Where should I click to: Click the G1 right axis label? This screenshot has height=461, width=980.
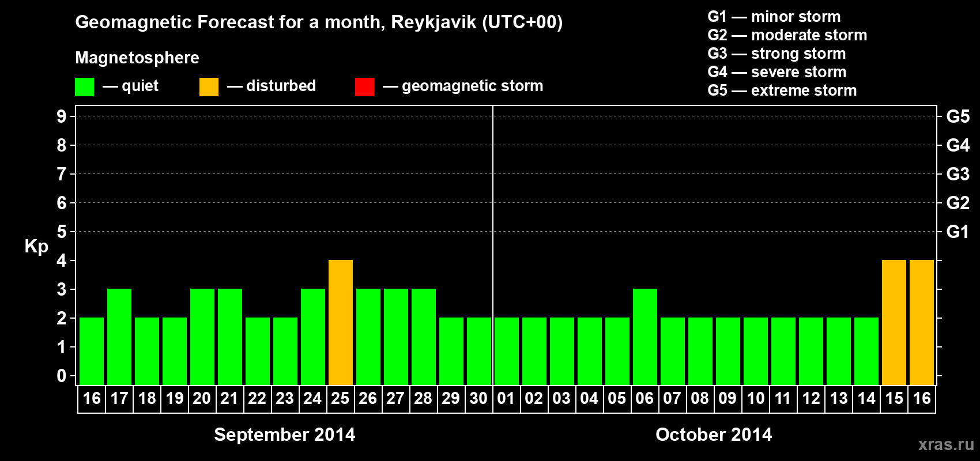pos(958,232)
